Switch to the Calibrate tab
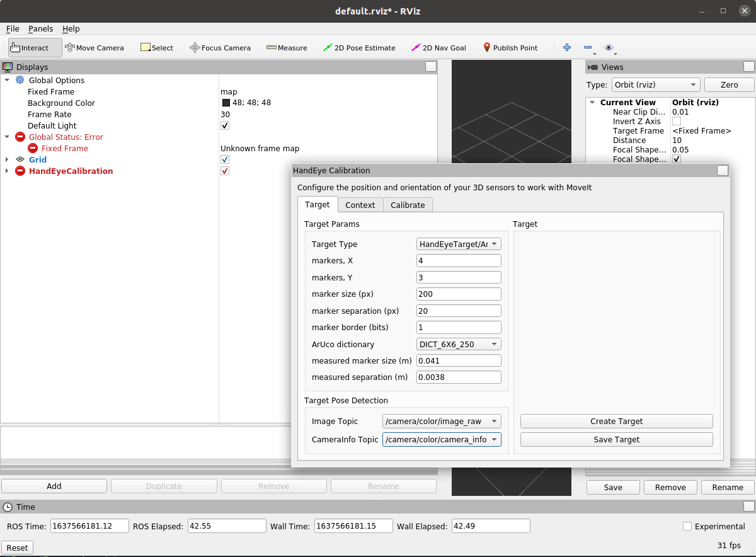Screen dimensions: 756x557 pos(408,204)
